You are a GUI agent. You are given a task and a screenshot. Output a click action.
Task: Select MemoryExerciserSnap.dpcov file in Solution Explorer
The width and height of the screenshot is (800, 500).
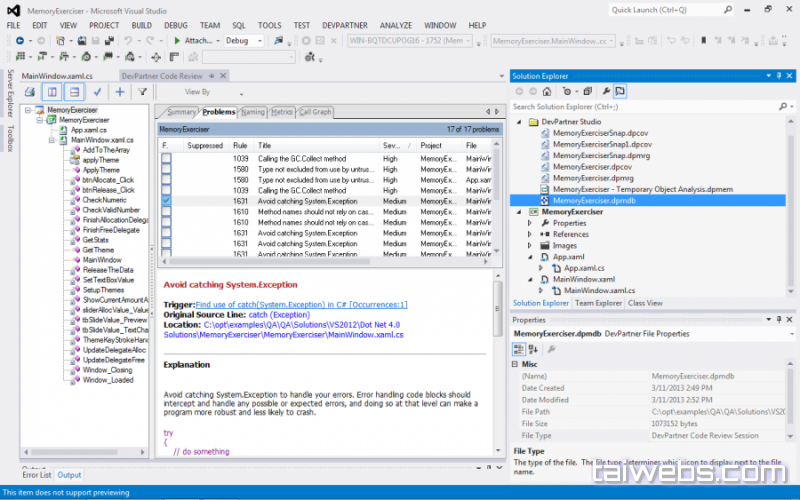coord(600,133)
